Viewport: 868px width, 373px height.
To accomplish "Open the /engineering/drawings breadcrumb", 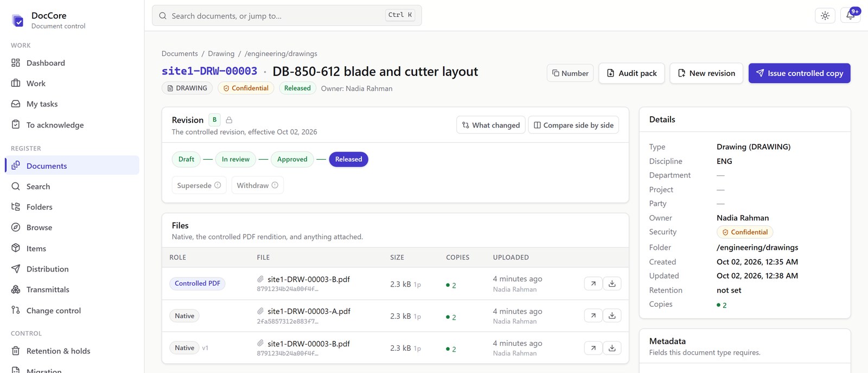I will tap(281, 54).
